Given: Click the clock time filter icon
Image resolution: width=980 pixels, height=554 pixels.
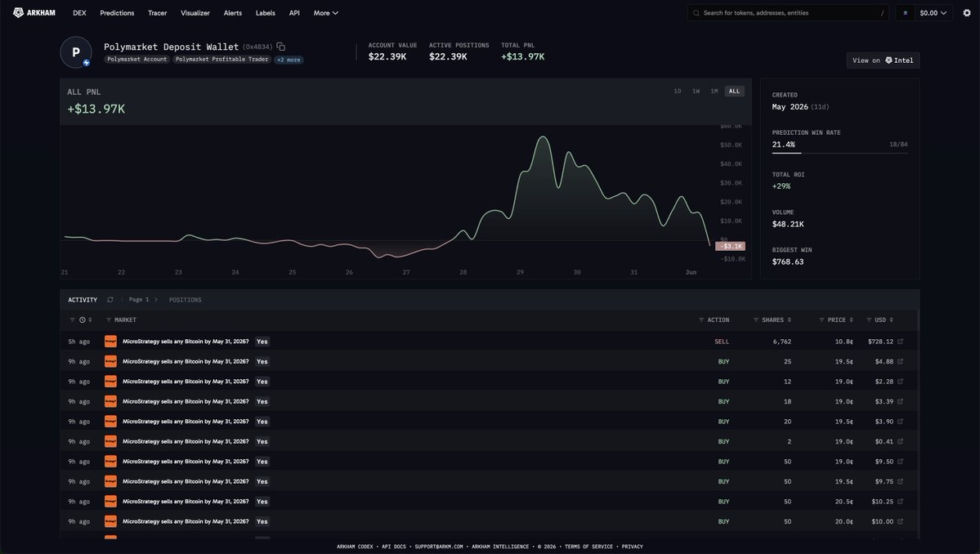Looking at the screenshot, I should pyautogui.click(x=83, y=319).
